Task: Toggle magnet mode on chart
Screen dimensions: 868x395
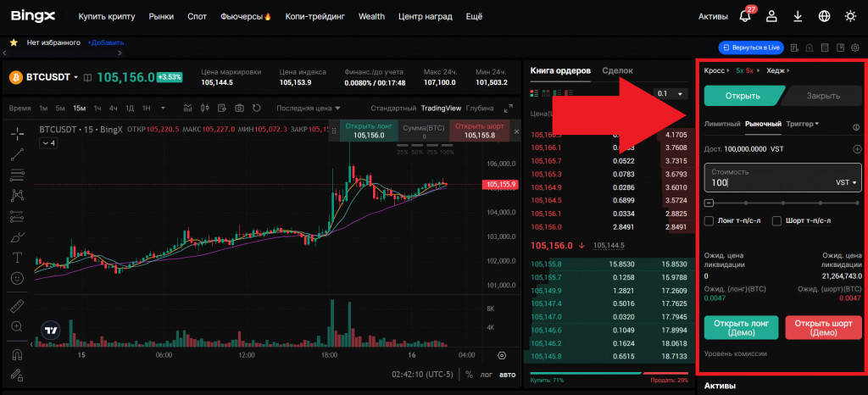Action: point(17,354)
